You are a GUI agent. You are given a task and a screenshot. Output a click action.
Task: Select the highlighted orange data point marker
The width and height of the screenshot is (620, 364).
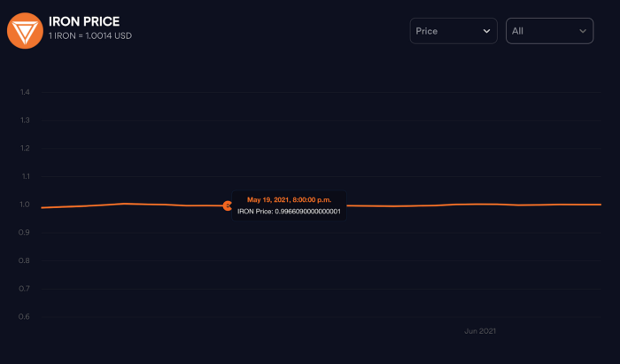tap(228, 205)
